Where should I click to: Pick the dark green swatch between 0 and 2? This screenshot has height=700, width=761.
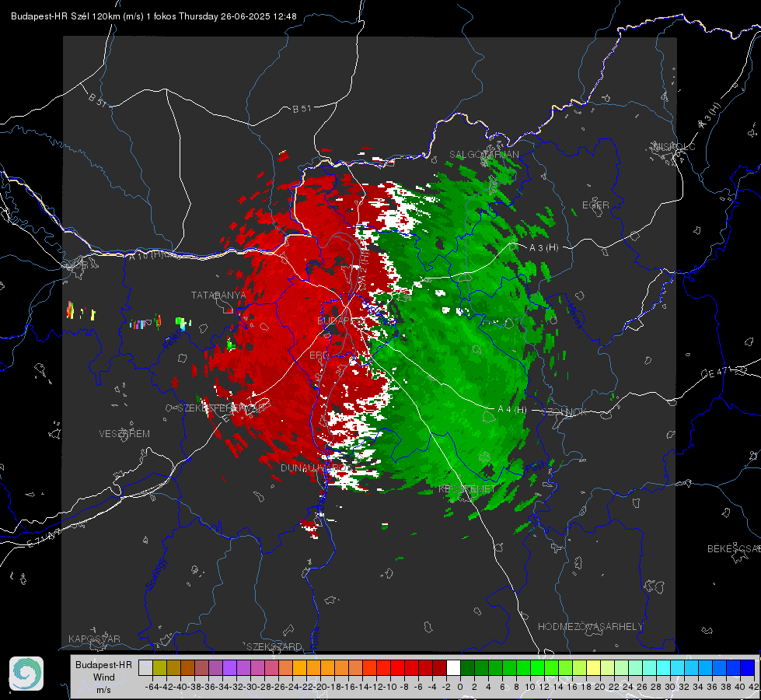pyautogui.click(x=467, y=668)
